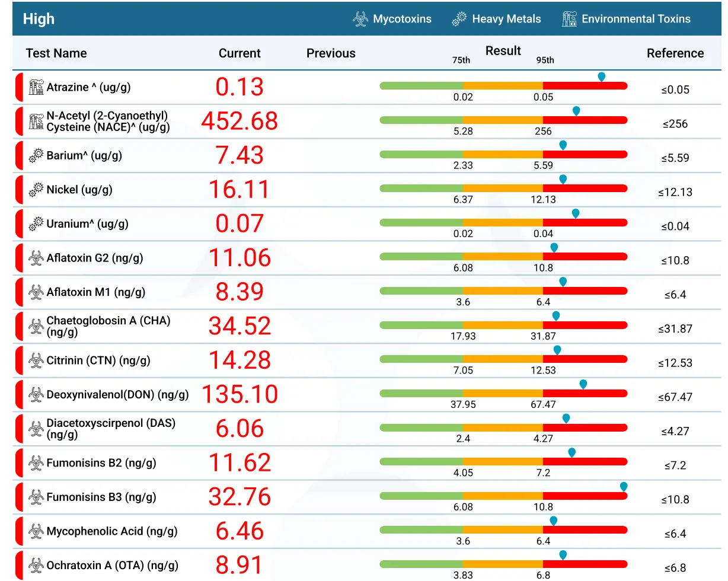This screenshot has height=581, width=728.
Task: Click the gear icon next to Barium
Action: point(37,156)
